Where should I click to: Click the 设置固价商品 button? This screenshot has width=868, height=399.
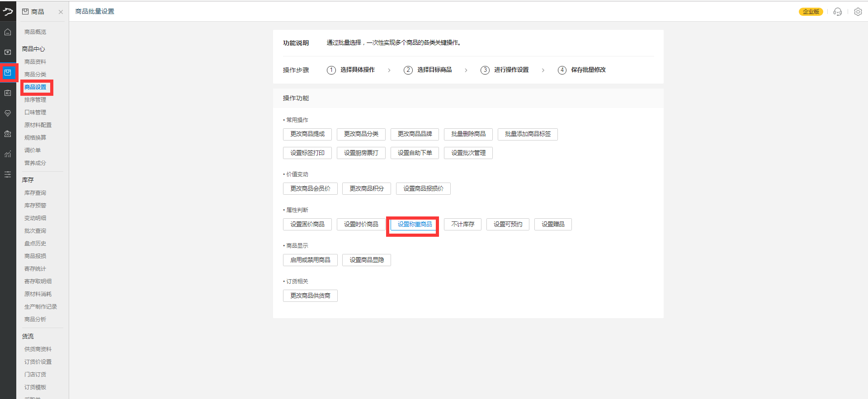pyautogui.click(x=307, y=225)
